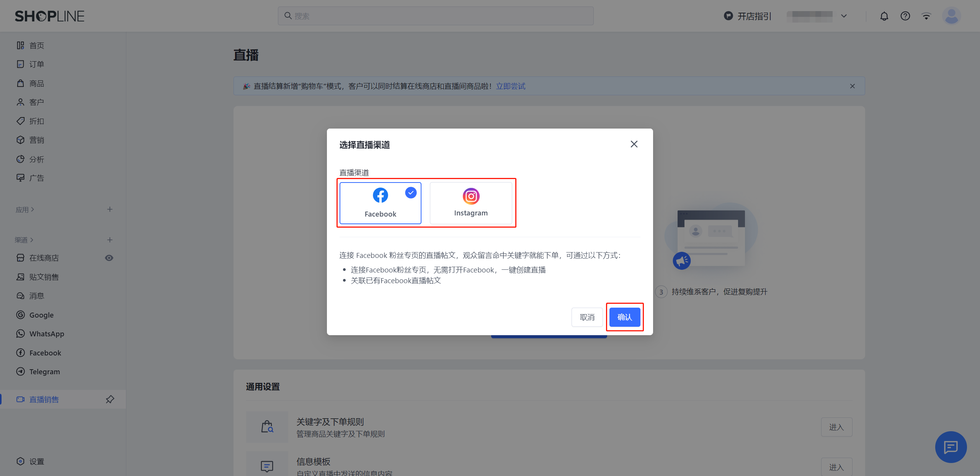This screenshot has height=476, width=980.
Task: Click the 关键字及下单规则 heading text
Action: (330, 422)
